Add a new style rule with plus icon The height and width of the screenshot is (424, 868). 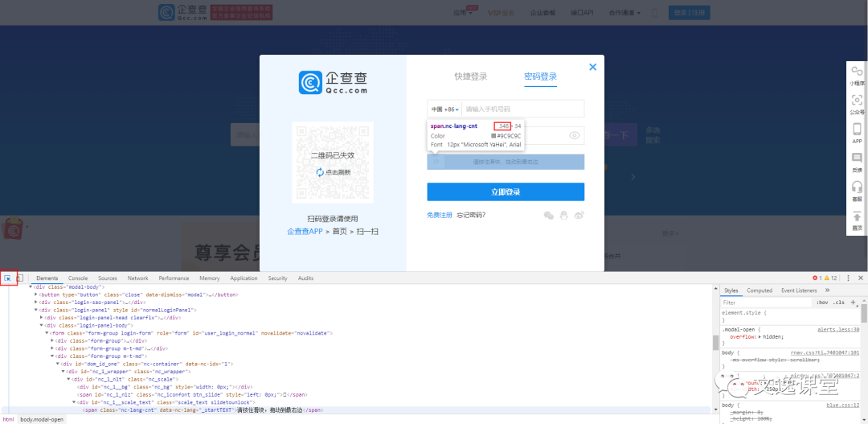(853, 302)
